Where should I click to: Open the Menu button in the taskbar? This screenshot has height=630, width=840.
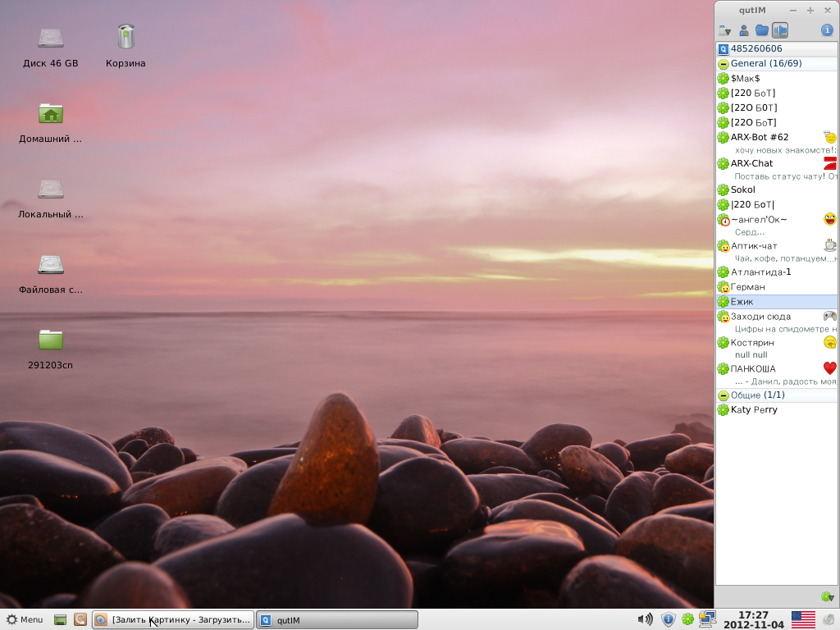point(25,620)
